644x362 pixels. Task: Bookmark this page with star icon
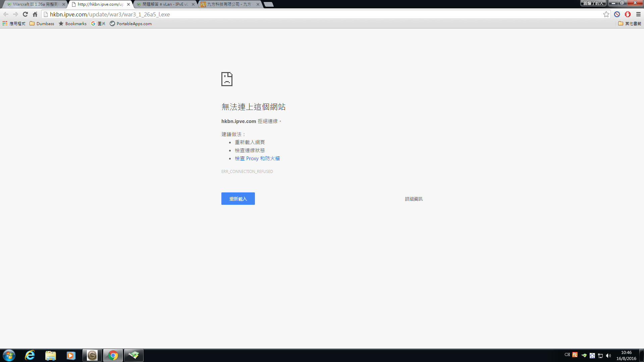click(606, 14)
